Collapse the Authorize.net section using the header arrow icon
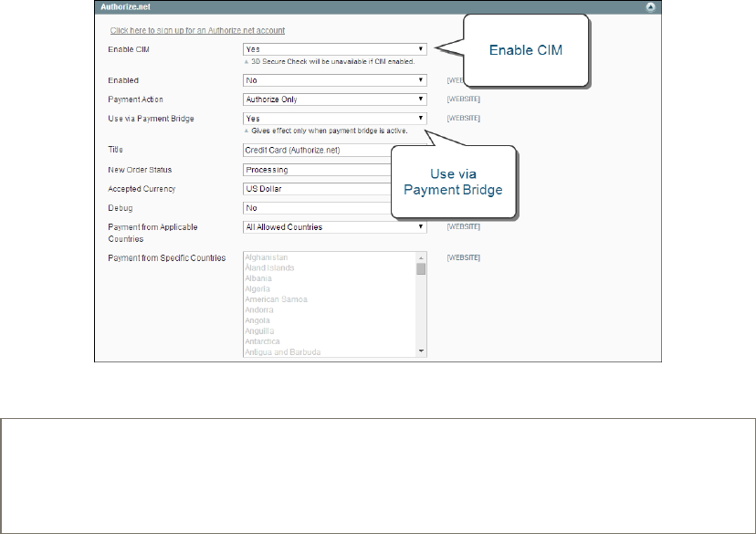This screenshot has height=534, width=756. coord(650,6)
